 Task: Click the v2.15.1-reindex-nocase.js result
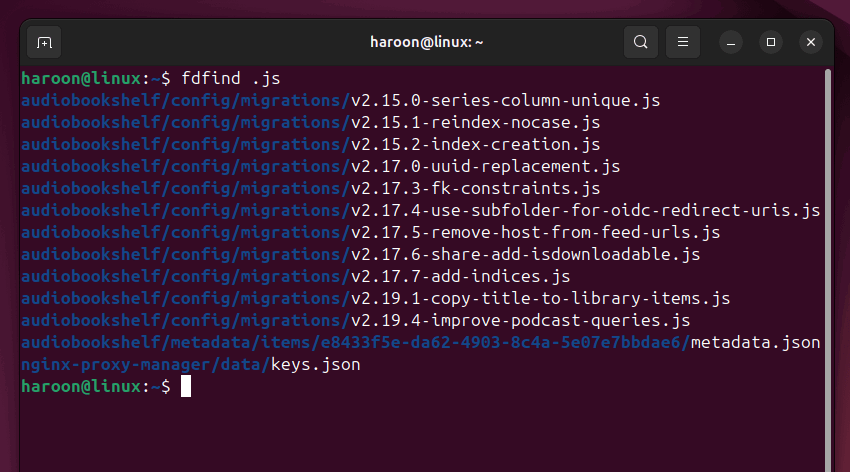(311, 122)
